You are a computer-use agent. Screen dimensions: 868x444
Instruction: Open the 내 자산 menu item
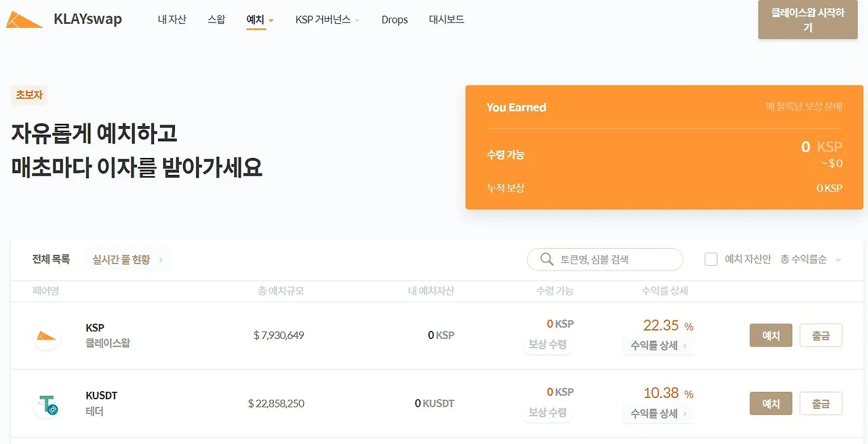(172, 20)
